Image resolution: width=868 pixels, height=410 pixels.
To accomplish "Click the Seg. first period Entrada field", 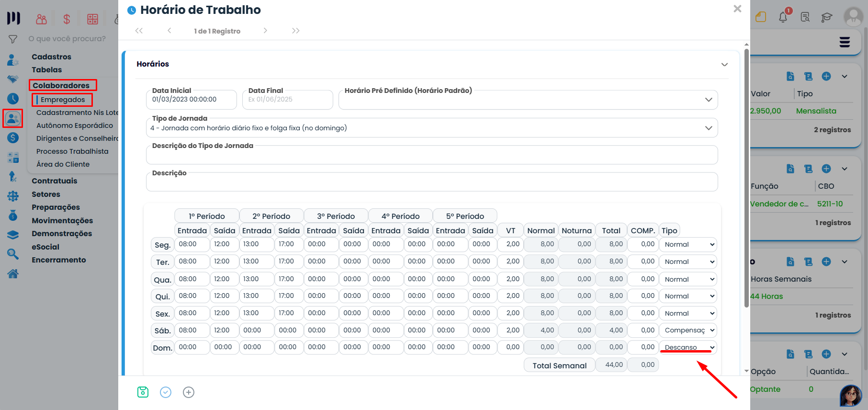I will (192, 244).
